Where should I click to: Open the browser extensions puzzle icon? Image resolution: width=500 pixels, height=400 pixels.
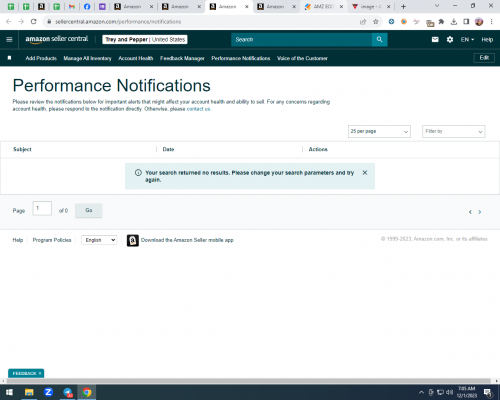441,22
